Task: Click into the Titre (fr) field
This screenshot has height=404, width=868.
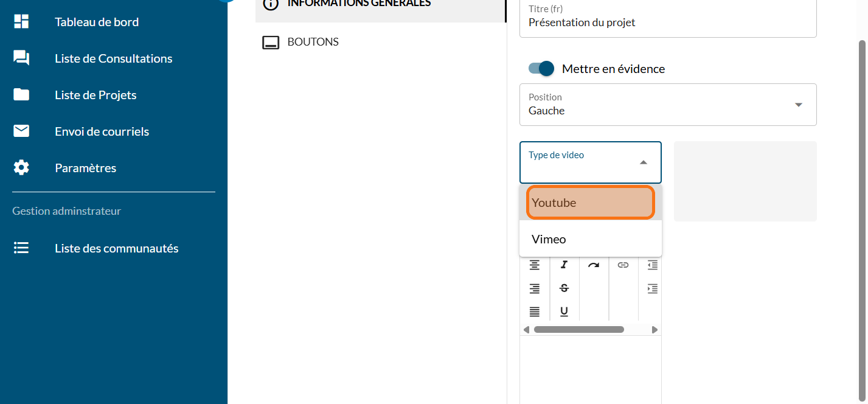Action: tap(667, 23)
